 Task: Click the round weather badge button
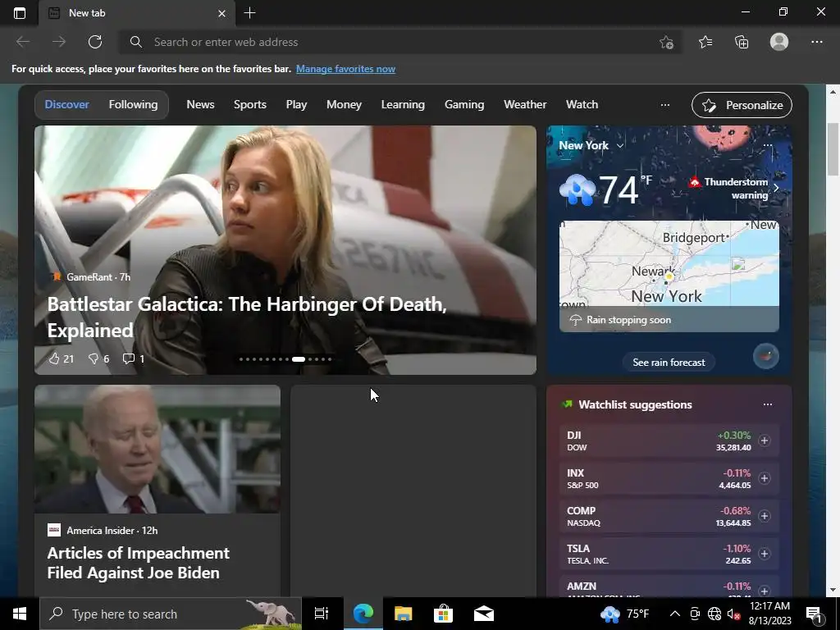766,356
